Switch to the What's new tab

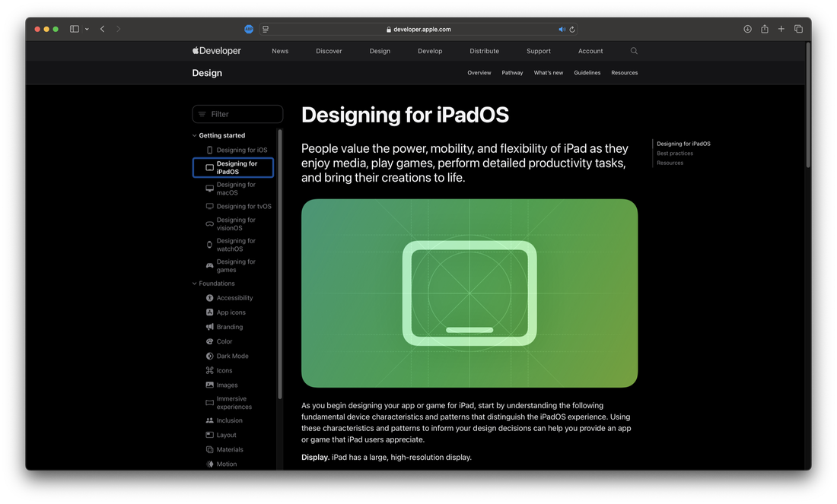[x=548, y=72]
